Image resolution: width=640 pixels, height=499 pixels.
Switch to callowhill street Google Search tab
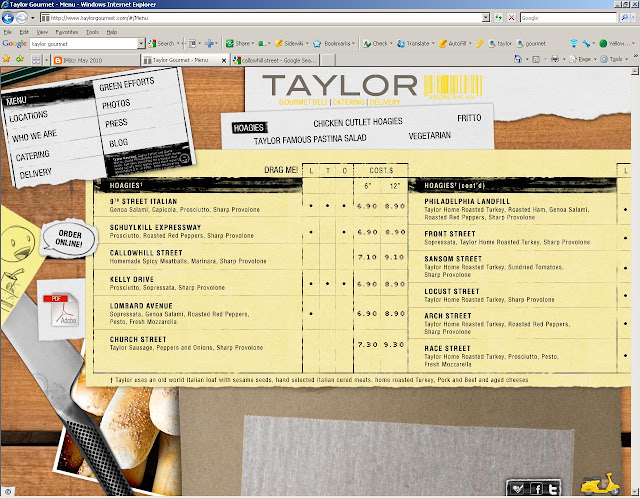[x=275, y=60]
